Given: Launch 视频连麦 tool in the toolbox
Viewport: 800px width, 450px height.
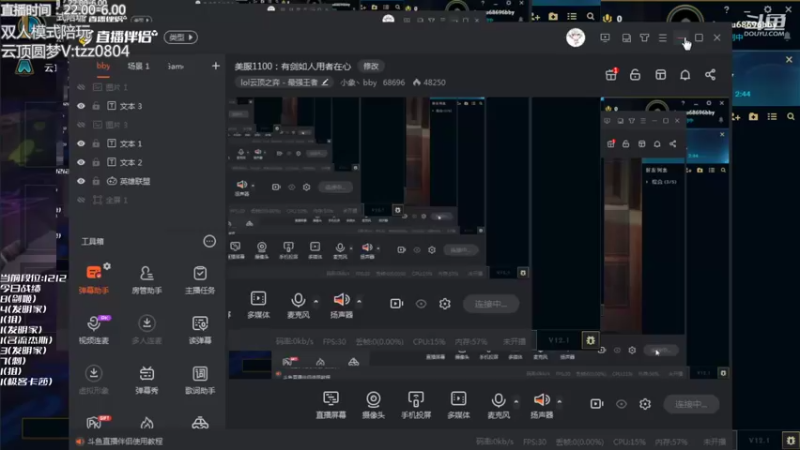Looking at the screenshot, I should (x=94, y=329).
